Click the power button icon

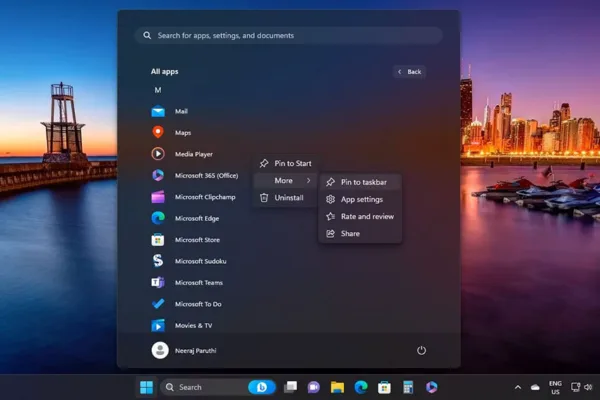pos(421,350)
